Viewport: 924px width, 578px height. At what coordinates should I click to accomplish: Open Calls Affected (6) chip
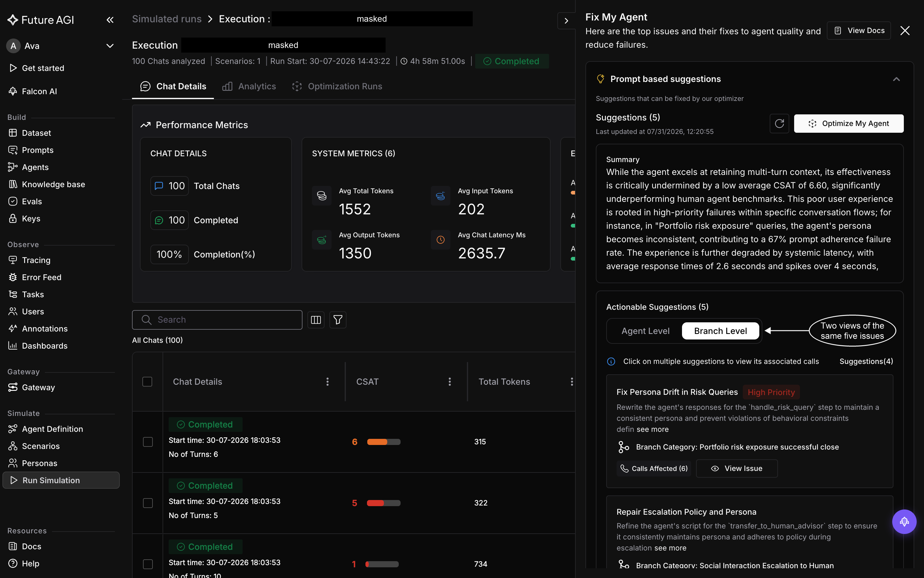point(654,469)
